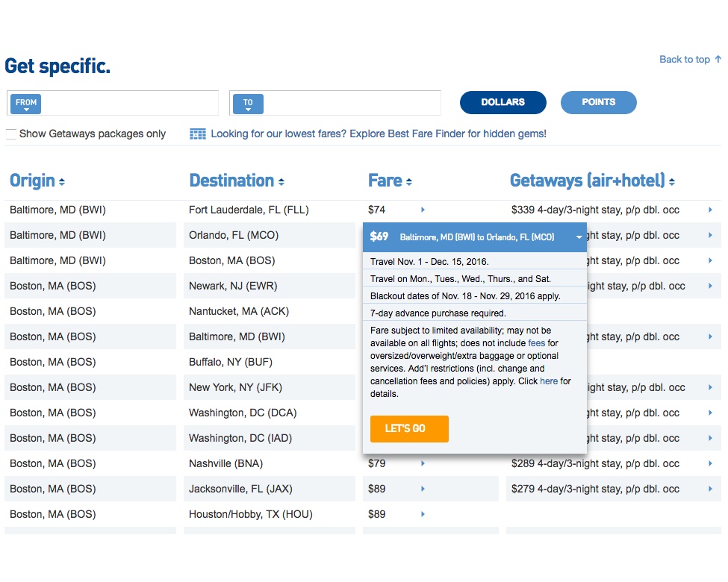Sort table by Fare column

pos(390,181)
